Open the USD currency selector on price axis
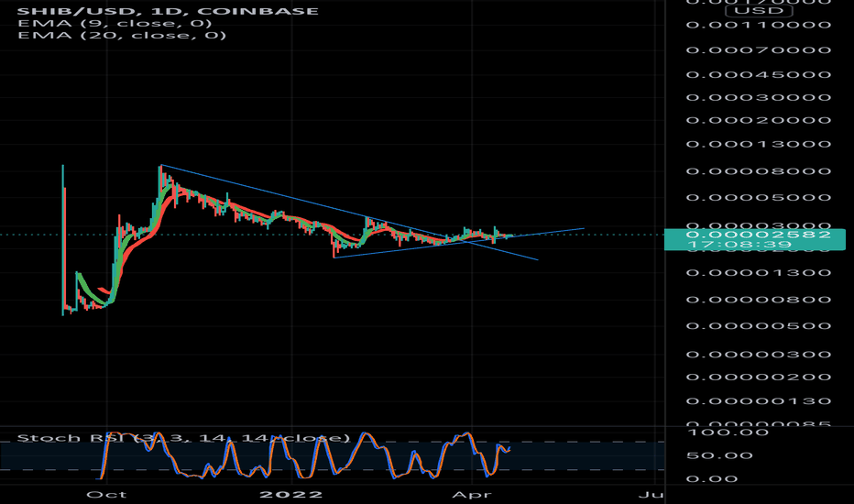 click(759, 11)
